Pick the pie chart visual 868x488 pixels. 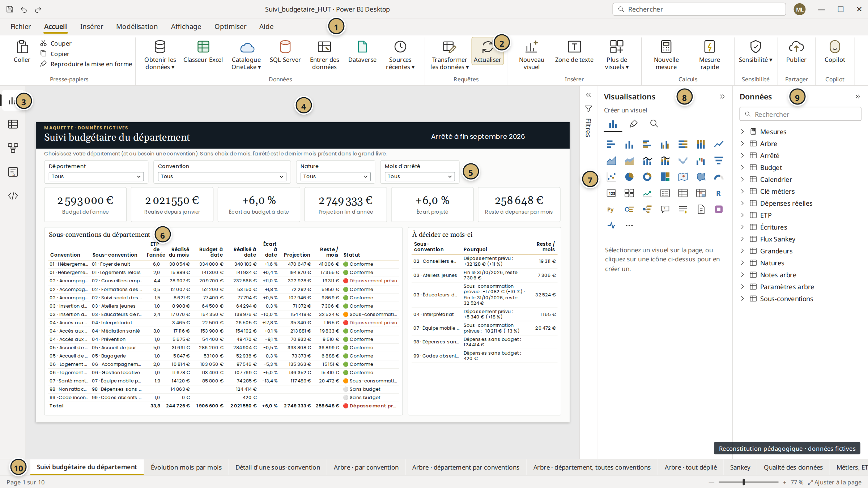[629, 177]
